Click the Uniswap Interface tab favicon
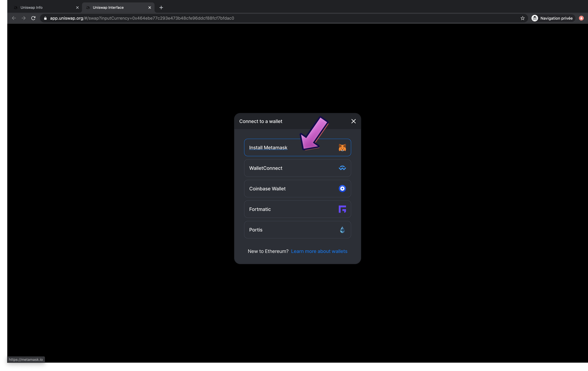Image resolution: width=588 pixels, height=371 pixels. tap(88, 8)
